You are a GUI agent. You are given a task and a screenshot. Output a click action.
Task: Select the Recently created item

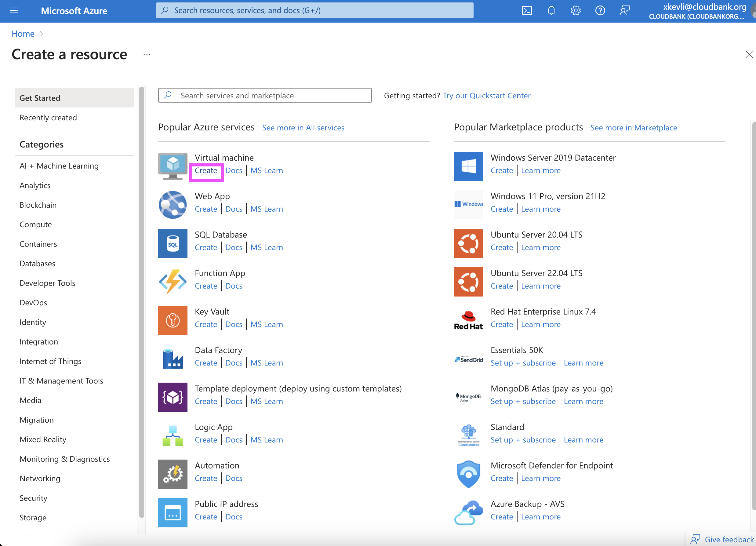pyautogui.click(x=48, y=118)
